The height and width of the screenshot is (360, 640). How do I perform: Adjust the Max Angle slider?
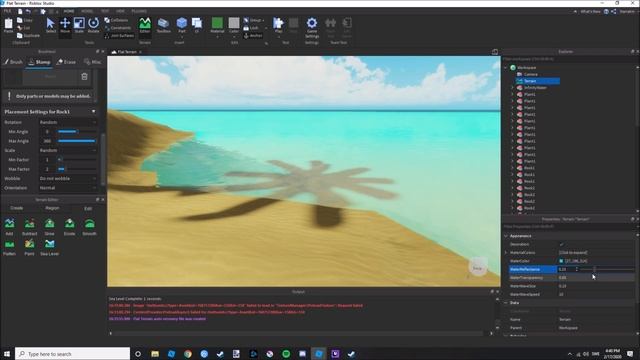point(77,141)
